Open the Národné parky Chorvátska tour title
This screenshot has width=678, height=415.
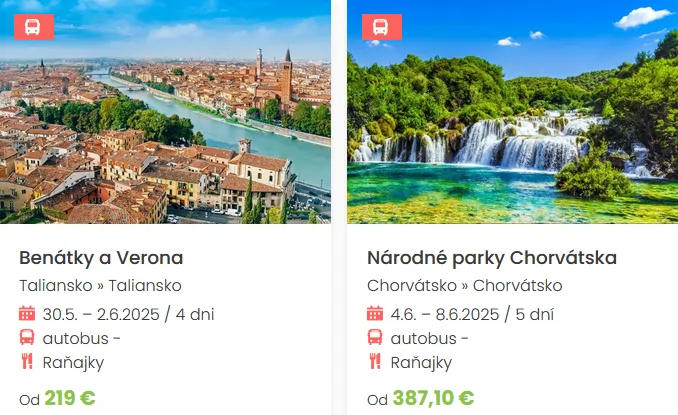(492, 258)
